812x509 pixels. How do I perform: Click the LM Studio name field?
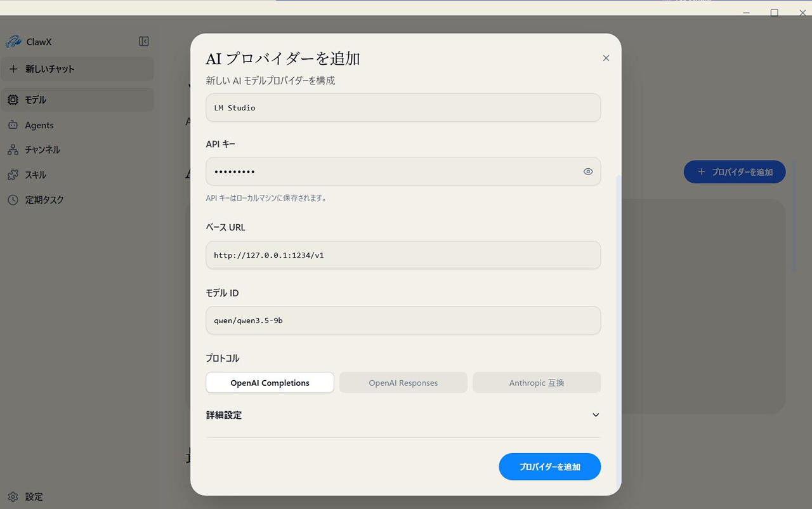pyautogui.click(x=403, y=108)
